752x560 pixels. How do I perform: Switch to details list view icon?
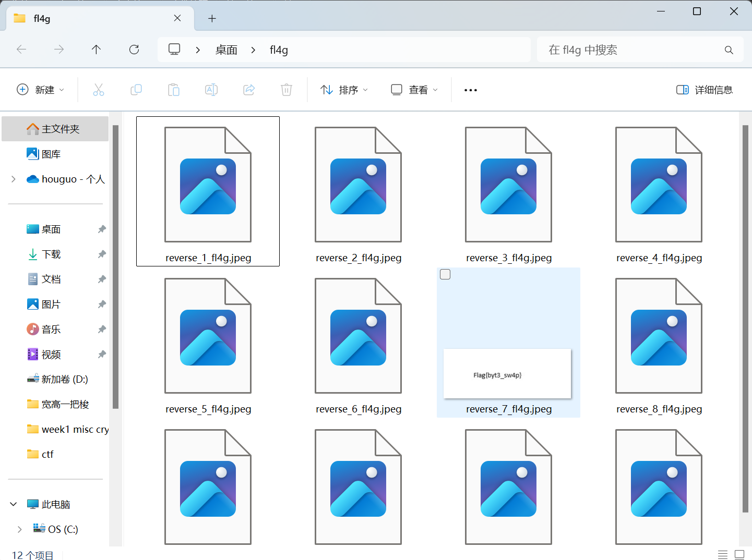(x=723, y=554)
